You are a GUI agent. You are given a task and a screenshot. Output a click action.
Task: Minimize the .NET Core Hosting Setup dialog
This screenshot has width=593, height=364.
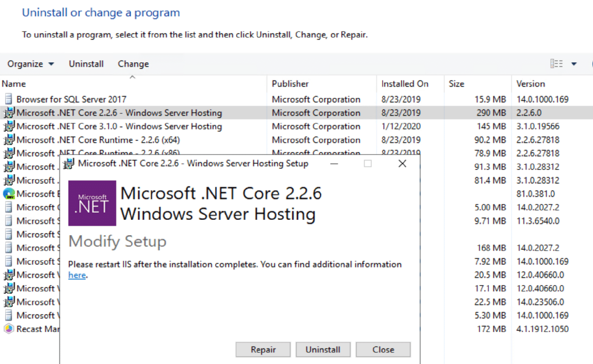(334, 164)
